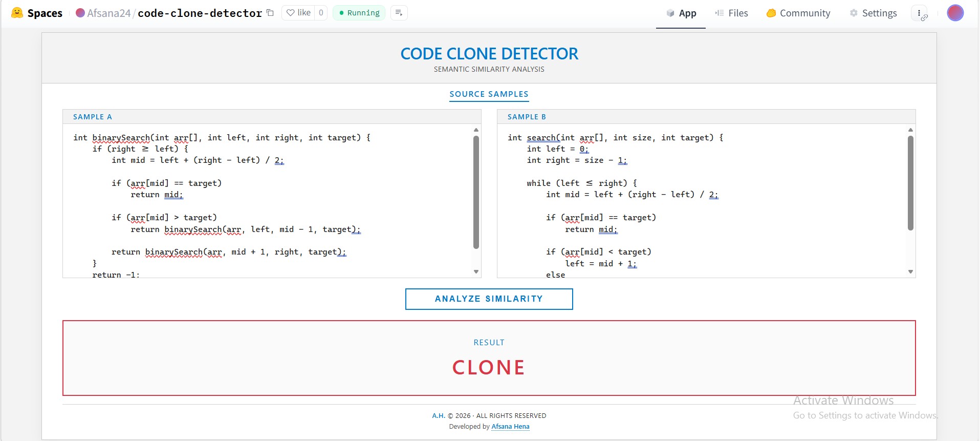Click 'if (right ≥ left) {' line in Sample A
980x441 pixels.
pos(140,149)
